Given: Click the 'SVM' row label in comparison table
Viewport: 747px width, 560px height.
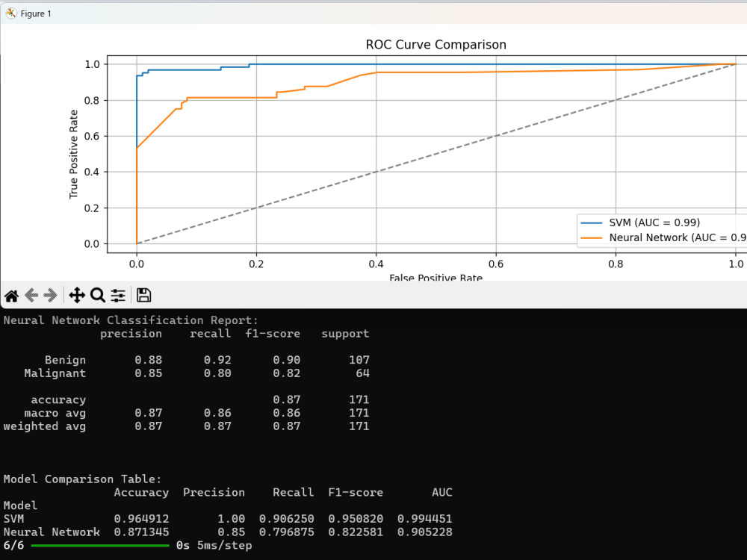Looking at the screenshot, I should 13,519.
